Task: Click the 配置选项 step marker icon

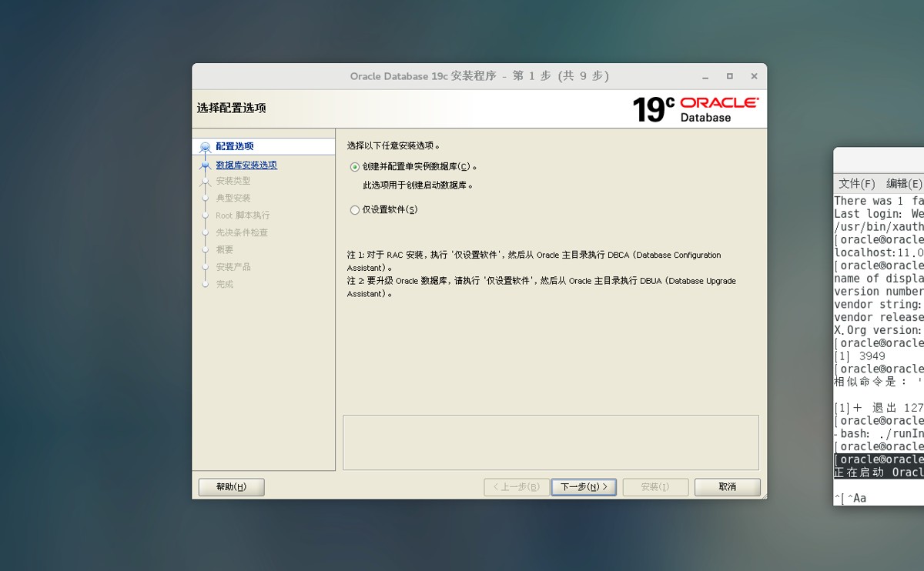Action: 205,147
